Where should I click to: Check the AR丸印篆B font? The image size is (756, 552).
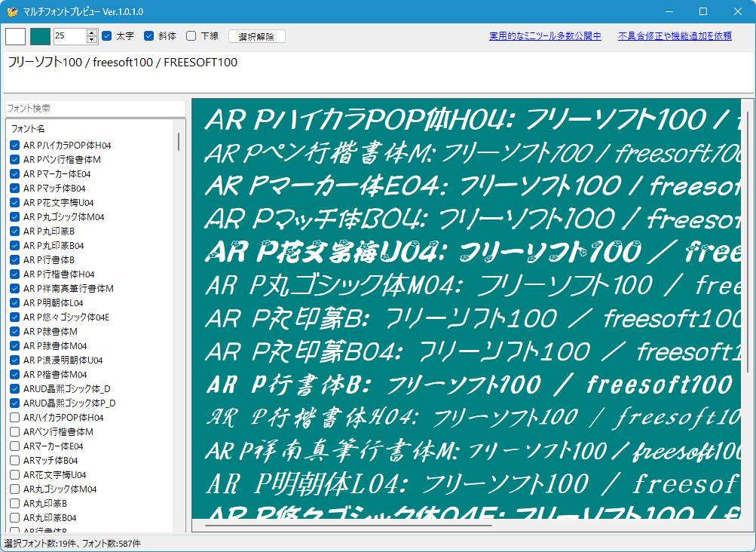coord(15,503)
